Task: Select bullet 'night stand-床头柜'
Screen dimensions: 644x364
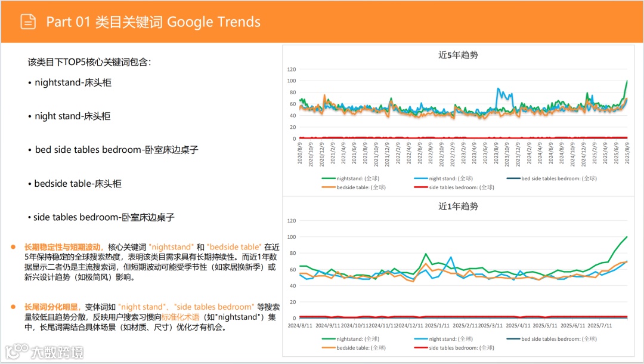Action: 73,116
